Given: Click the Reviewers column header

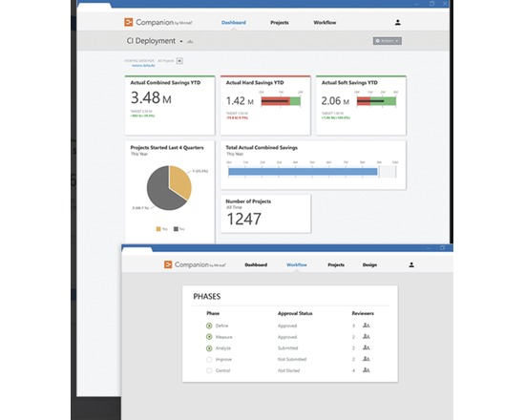Looking at the screenshot, I should point(363,313).
